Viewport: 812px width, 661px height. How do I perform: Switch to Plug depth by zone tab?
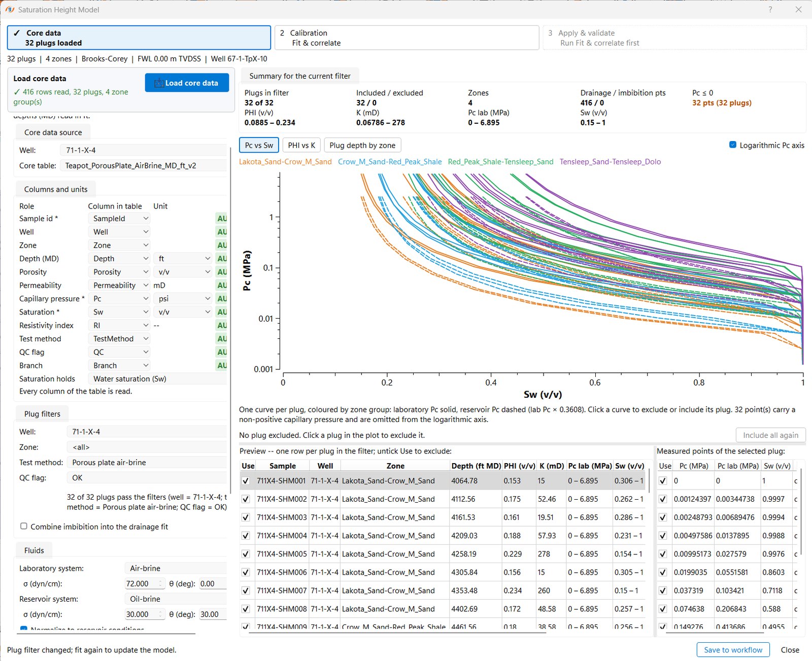click(x=362, y=145)
